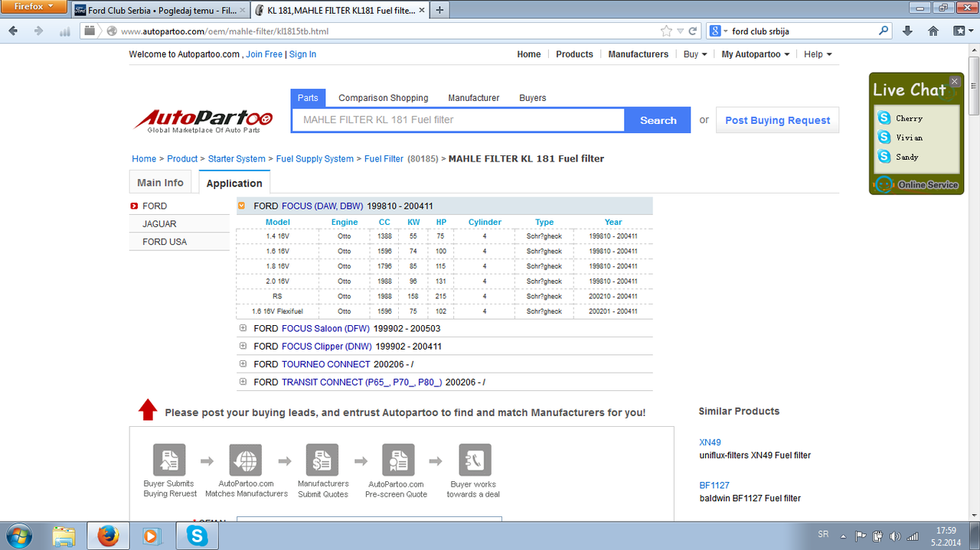The image size is (980, 550).
Task: Expand the FORD FOCUS Saloon (DFW) row
Action: 243,328
